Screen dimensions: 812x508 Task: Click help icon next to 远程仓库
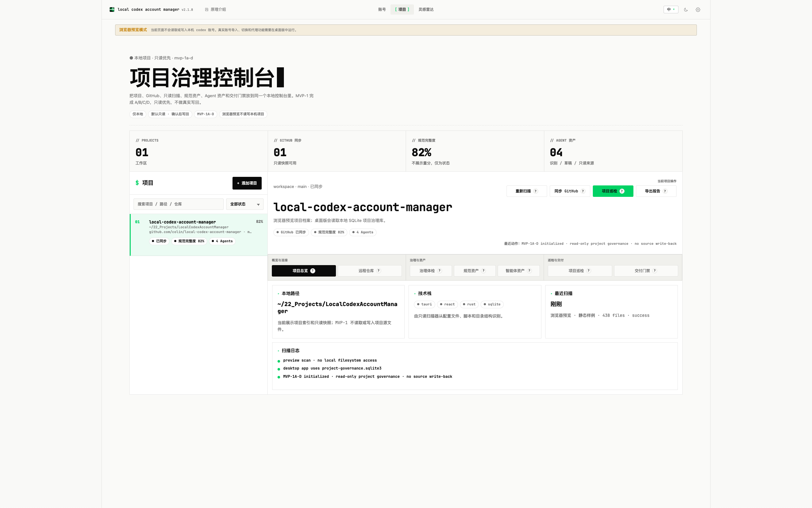379,271
